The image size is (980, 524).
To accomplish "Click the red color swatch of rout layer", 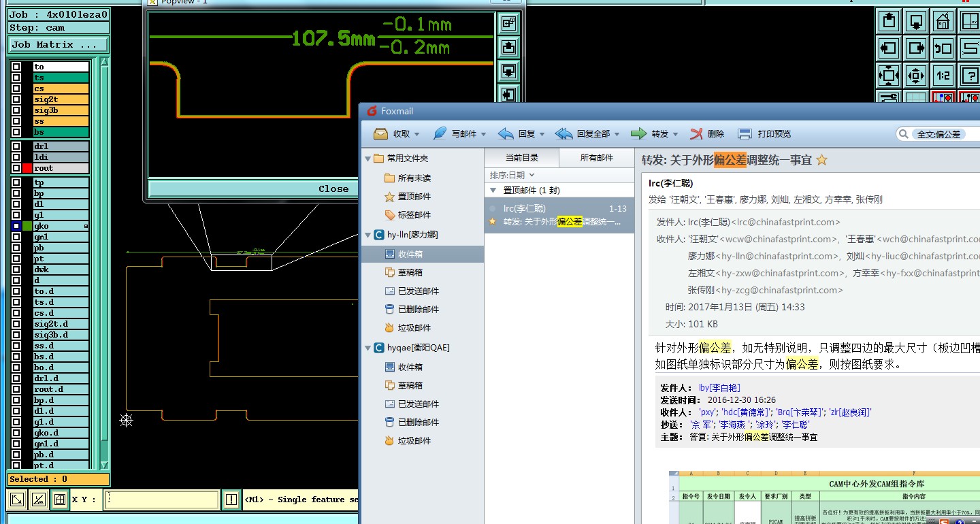I will [27, 168].
